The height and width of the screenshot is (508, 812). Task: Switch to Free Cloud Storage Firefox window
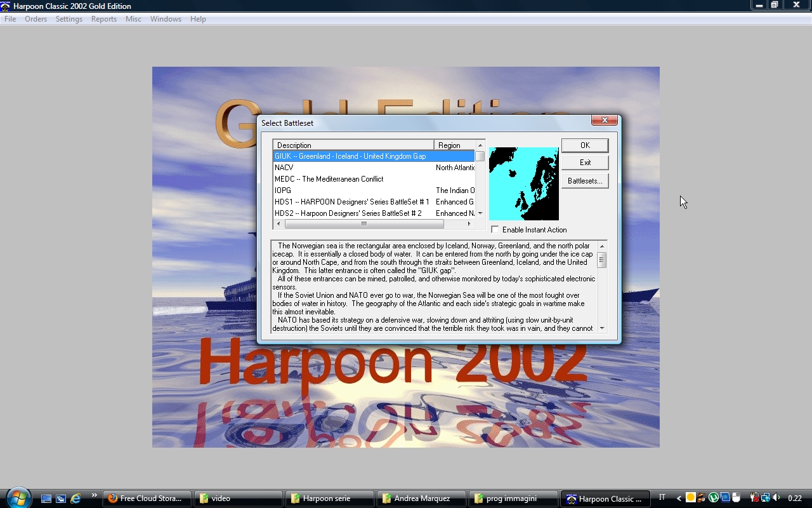(147, 498)
